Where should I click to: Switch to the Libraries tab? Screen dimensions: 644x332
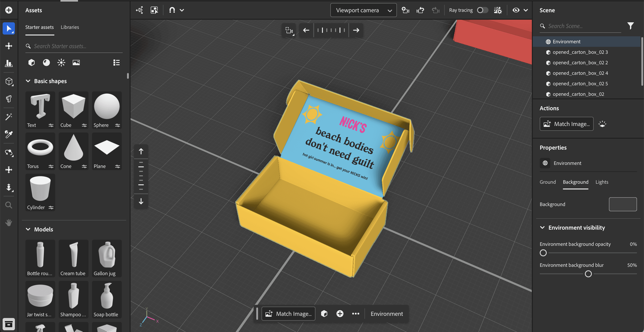click(x=70, y=27)
